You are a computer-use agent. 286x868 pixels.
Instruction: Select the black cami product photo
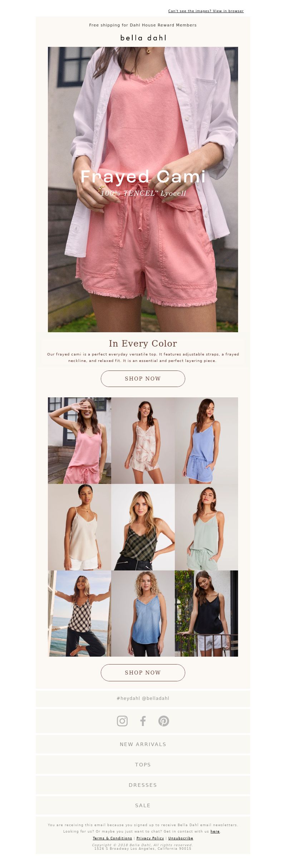coord(206,613)
